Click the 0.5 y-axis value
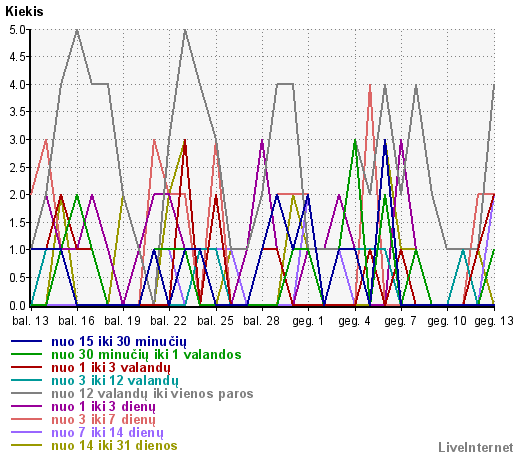520x457 pixels. click(18, 278)
